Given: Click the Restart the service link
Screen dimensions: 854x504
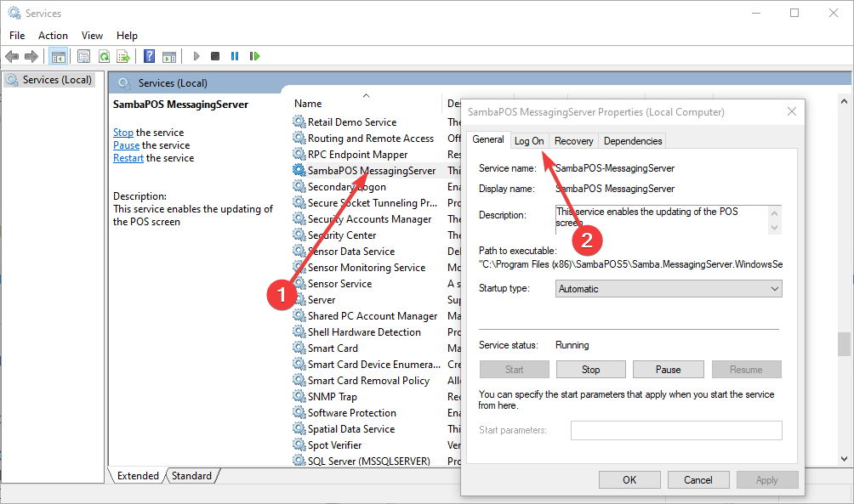Looking at the screenshot, I should 128,158.
